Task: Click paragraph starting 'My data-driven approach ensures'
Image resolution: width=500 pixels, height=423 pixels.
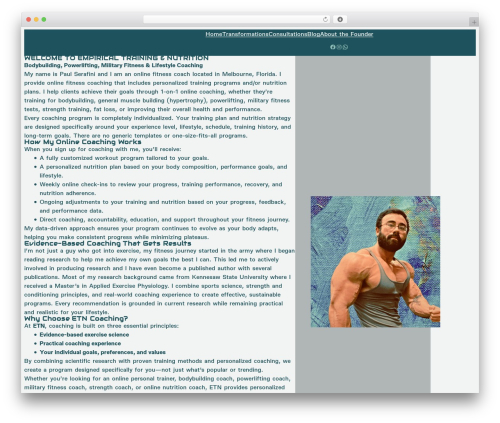Action: (151, 233)
